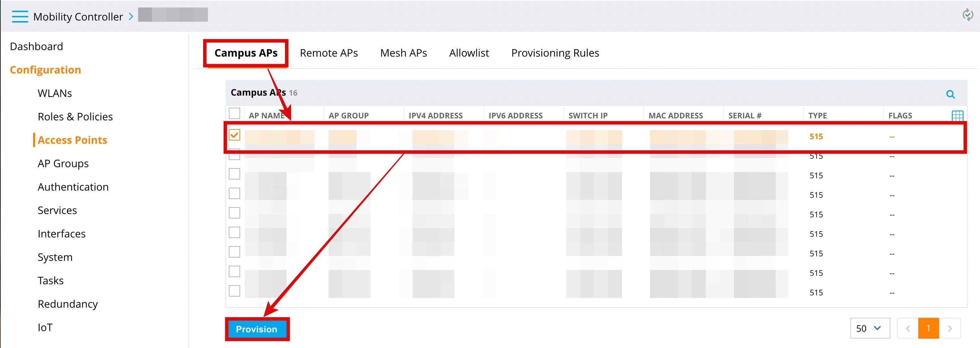Open search in Campus APs table

click(x=950, y=94)
